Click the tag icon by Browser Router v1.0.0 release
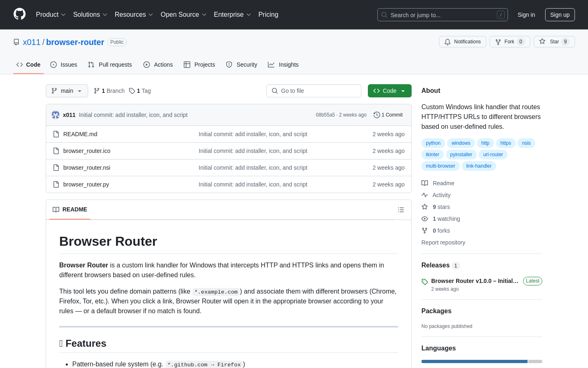 (425, 282)
